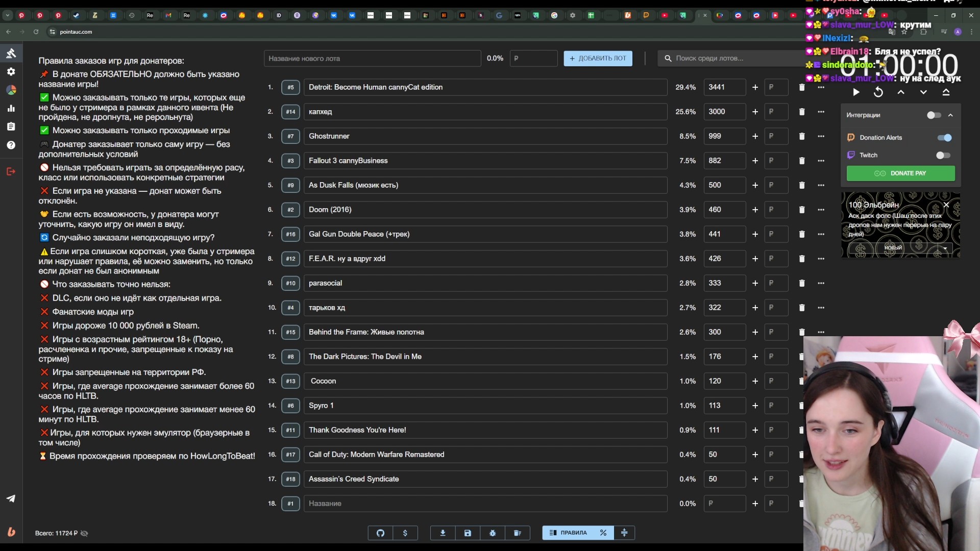Screen dimensions: 980x551
Task: Click ДОБАВИТЬ ЛОТ button
Action: 598,58
